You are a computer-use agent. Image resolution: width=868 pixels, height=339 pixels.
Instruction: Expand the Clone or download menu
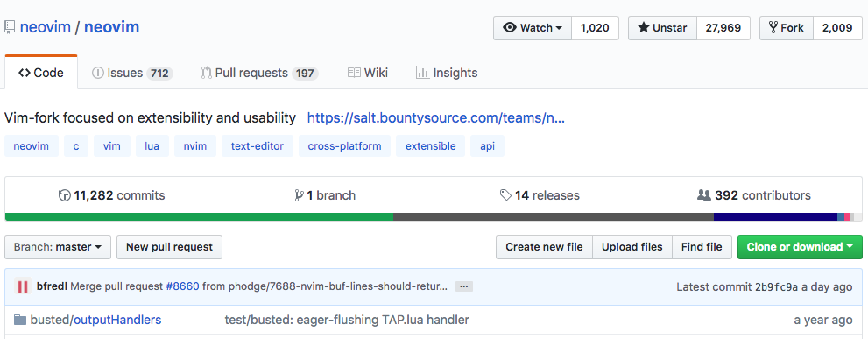(800, 247)
